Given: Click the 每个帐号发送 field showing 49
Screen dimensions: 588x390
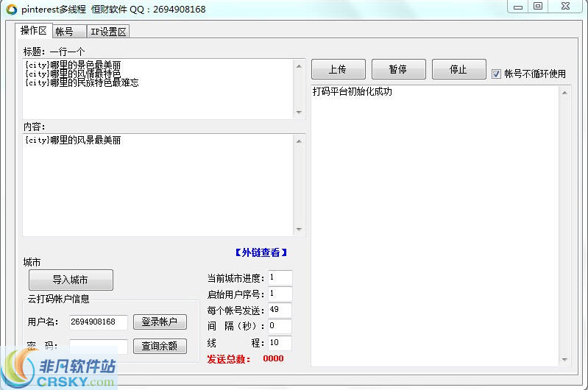Looking at the screenshot, I should pyautogui.click(x=280, y=310).
